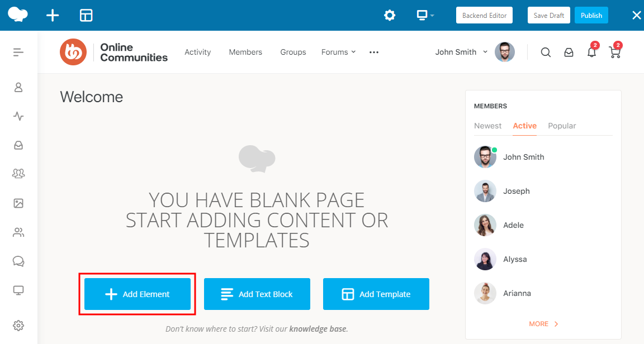
Task: Click the Add Element button
Action: point(138,294)
